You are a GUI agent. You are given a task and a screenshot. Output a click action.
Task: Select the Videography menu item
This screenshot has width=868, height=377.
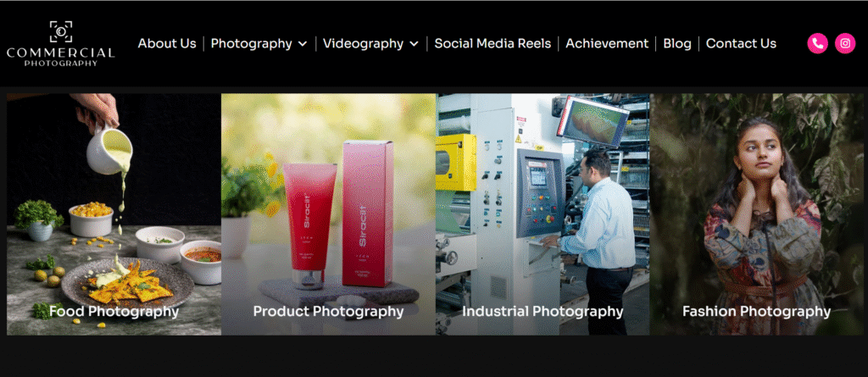[x=363, y=43]
